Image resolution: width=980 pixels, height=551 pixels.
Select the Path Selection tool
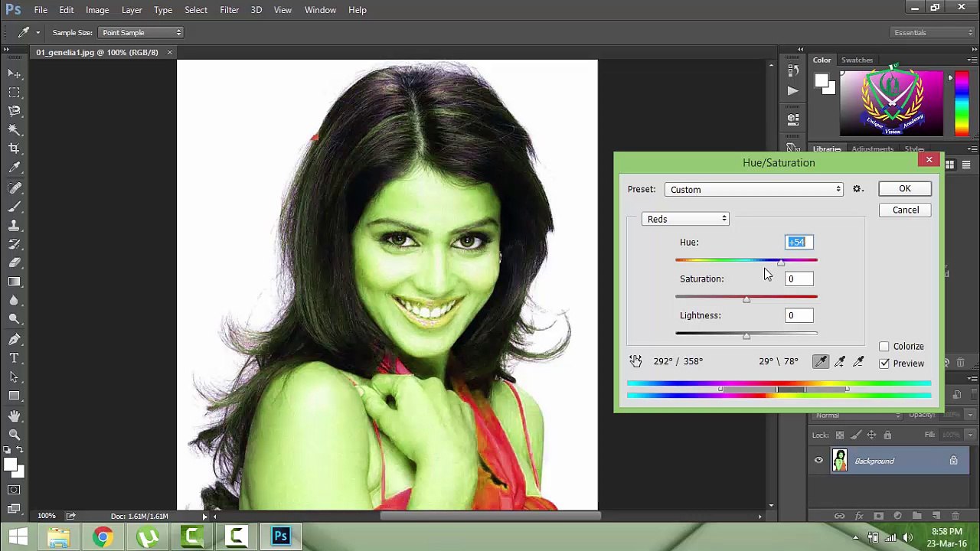14,377
